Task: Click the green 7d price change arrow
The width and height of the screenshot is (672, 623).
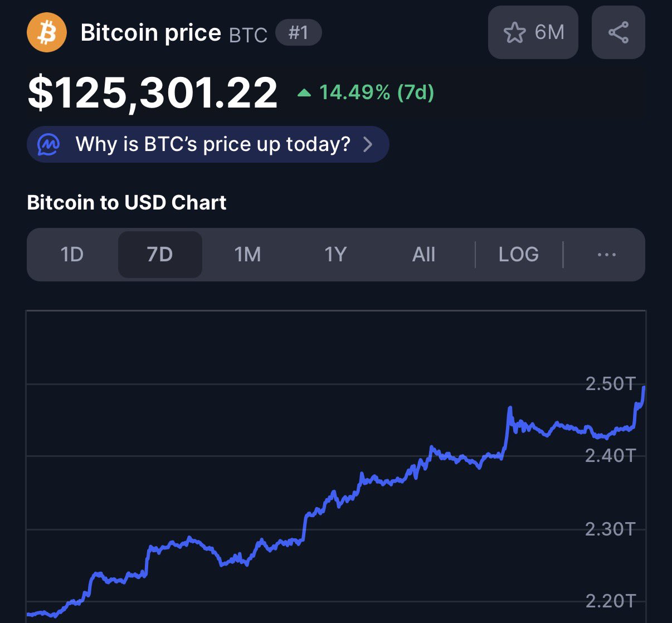Action: (304, 93)
